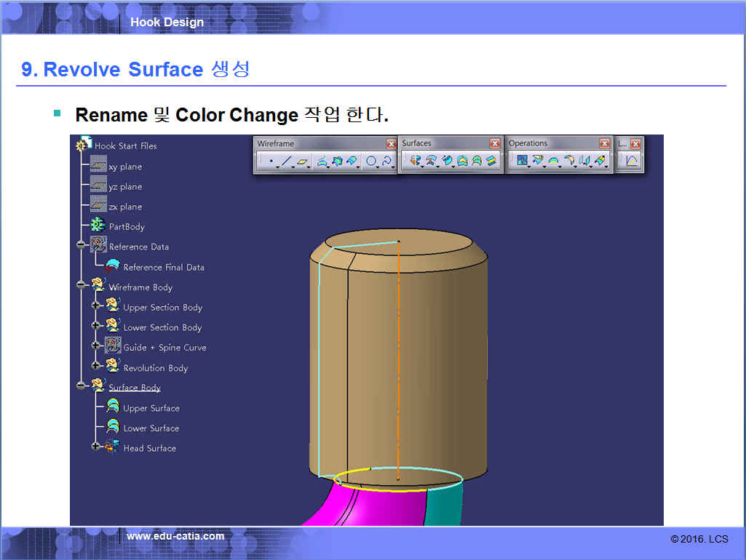The height and width of the screenshot is (560, 746).
Task: Expand the Head Surface node
Action: [x=95, y=447]
